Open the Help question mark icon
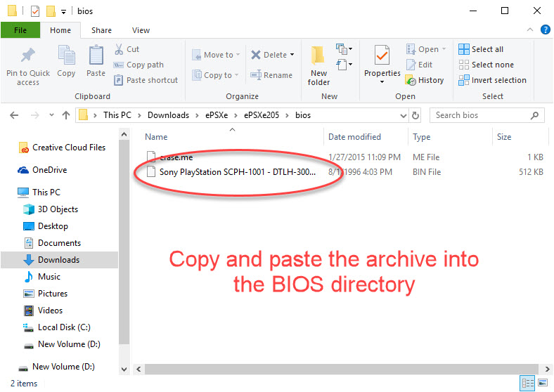The image size is (554, 392). pyautogui.click(x=545, y=30)
